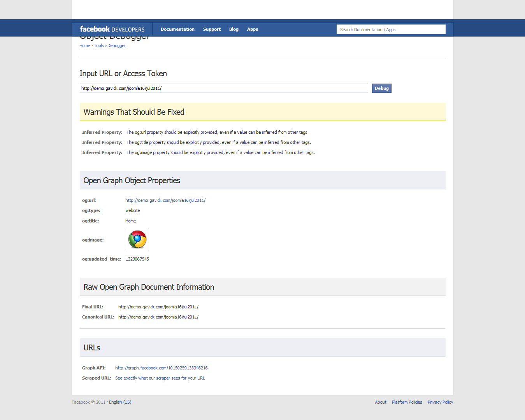
Task: Open the Scraped URL scraper view link
Action: (160, 378)
